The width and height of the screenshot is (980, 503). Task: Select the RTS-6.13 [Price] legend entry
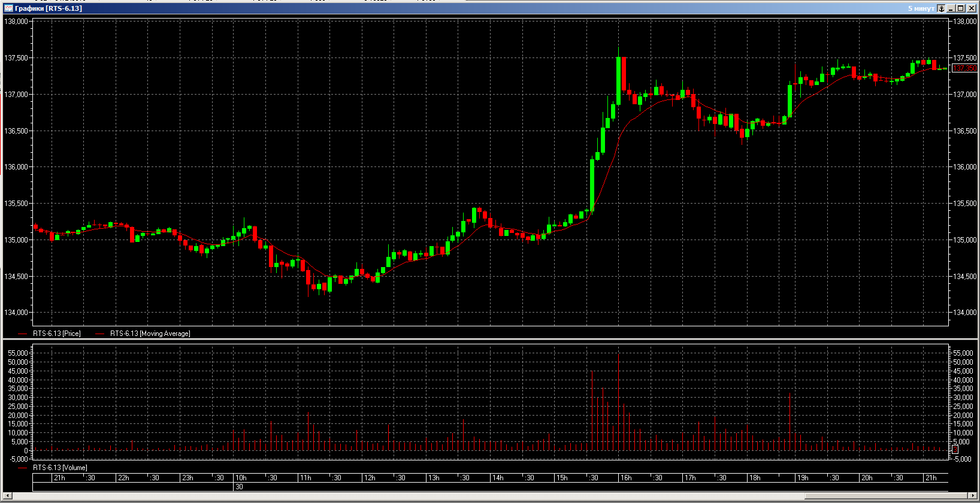click(x=56, y=334)
